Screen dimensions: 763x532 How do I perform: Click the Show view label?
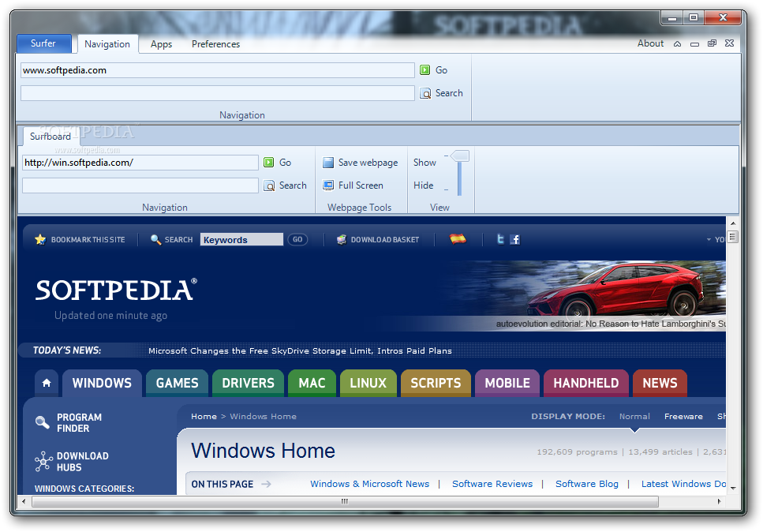[x=425, y=163]
